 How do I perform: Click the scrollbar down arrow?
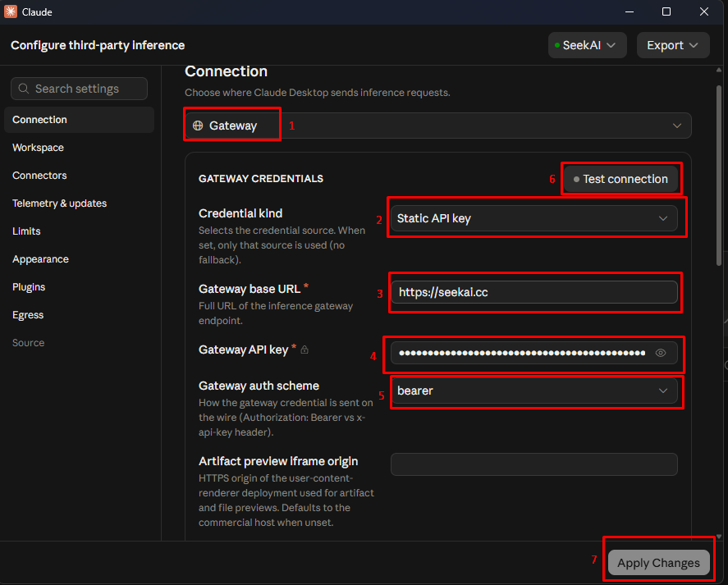pos(719,537)
